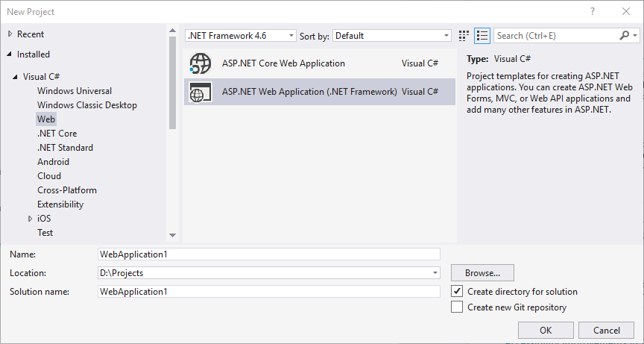
Task: Select the .NET Core category
Action: 57,134
